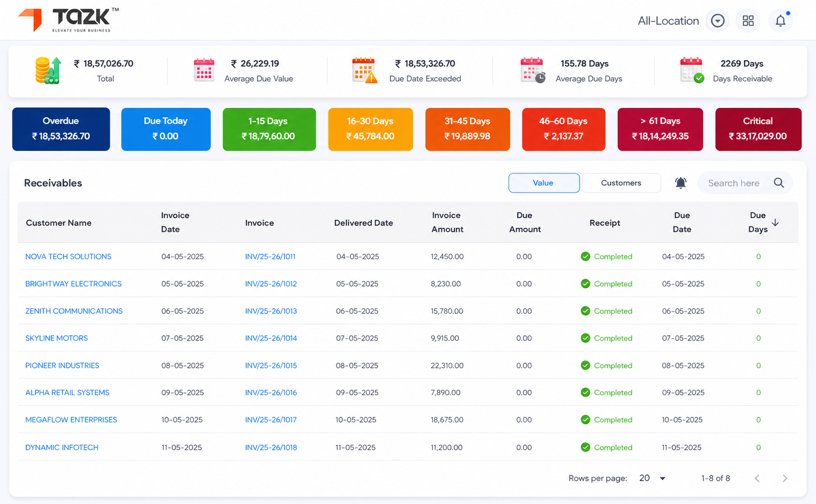Click Completed check icon for SKYLINE MOTORS
The height and width of the screenshot is (504, 816).
pyautogui.click(x=585, y=338)
